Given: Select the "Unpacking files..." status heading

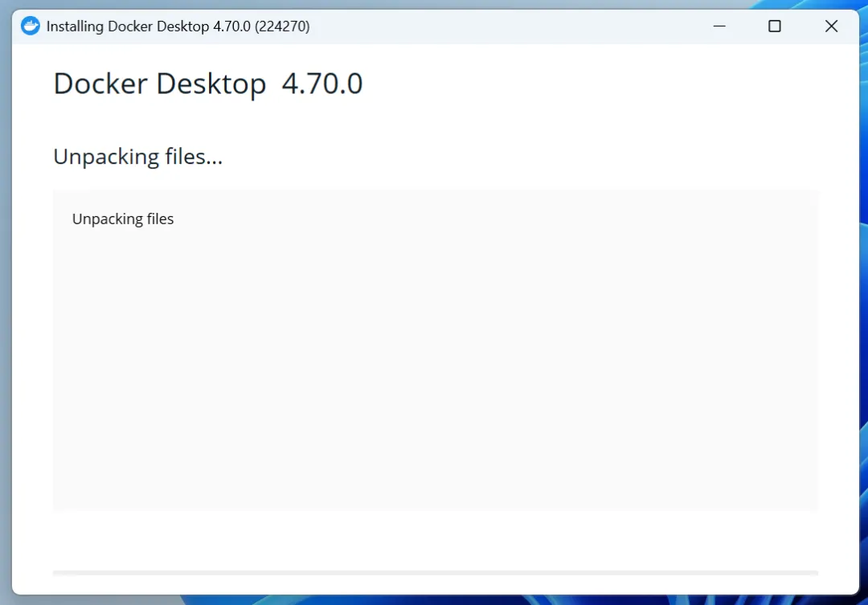Looking at the screenshot, I should (x=138, y=157).
